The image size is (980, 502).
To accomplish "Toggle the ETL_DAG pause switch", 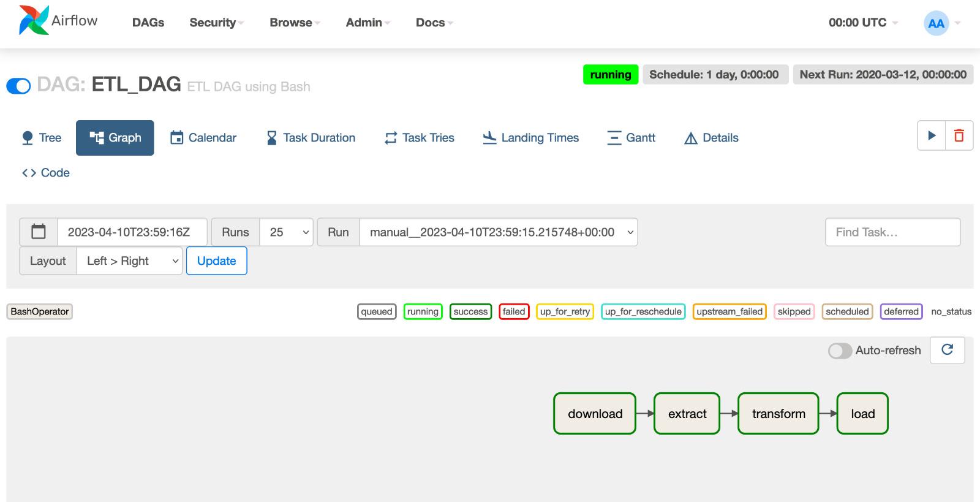I will [x=18, y=86].
